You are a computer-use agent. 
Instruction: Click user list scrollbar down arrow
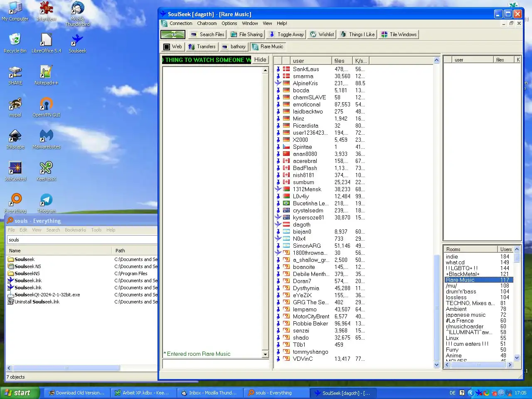coord(436,365)
